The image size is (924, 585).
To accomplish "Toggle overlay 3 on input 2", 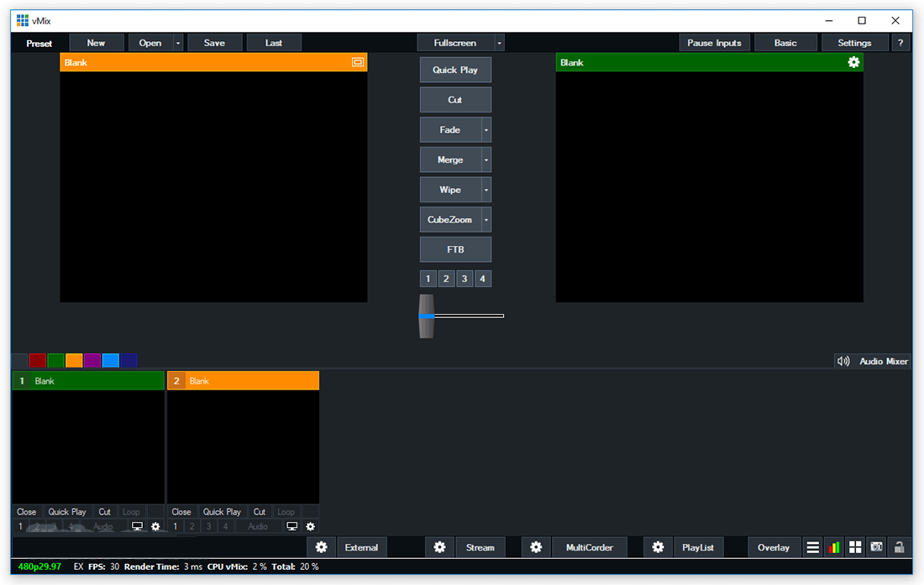I will (x=208, y=527).
